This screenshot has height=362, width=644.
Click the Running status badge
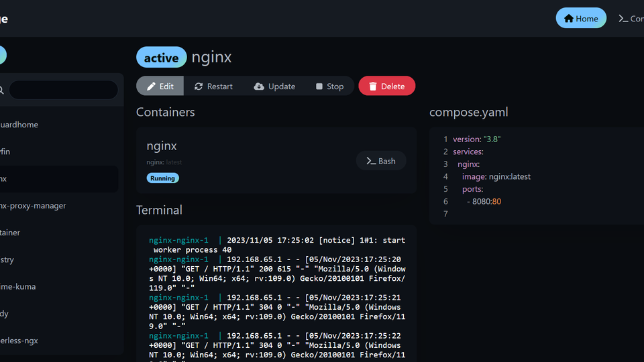[x=162, y=178]
